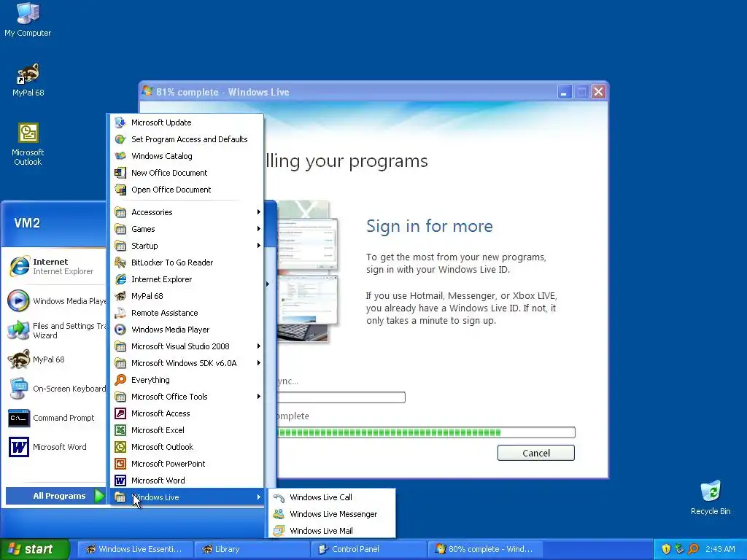The image size is (747, 560).
Task: Click security shield icon in system tray
Action: pos(666,549)
